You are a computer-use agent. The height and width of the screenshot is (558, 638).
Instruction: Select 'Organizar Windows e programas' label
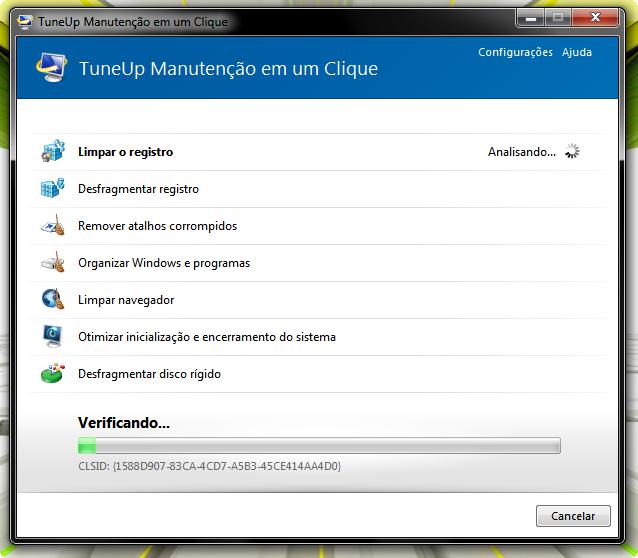coord(164,263)
